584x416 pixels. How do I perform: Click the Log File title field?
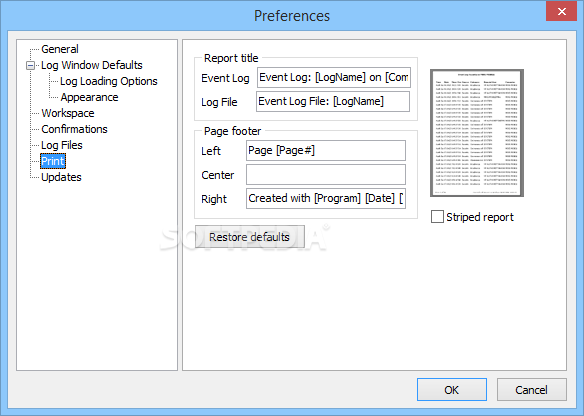click(x=333, y=101)
